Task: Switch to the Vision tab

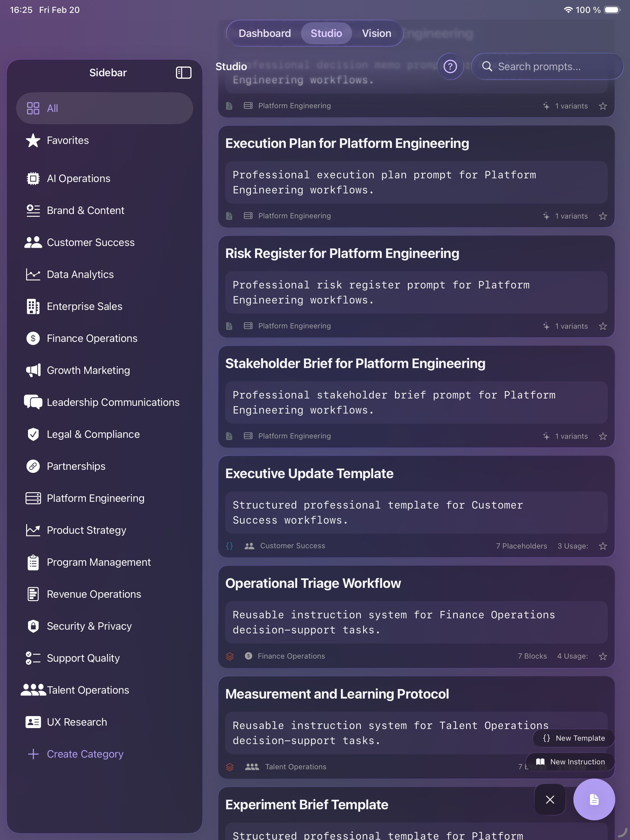Action: click(377, 34)
